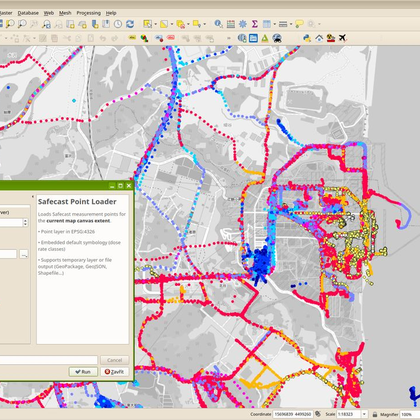Open the Temporal Controller clock icon

(118, 24)
